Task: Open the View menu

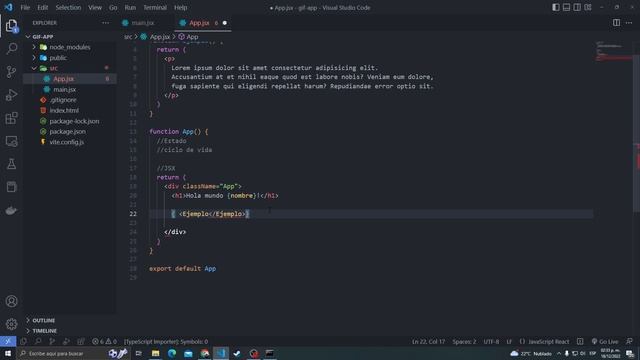Action: point(95,7)
